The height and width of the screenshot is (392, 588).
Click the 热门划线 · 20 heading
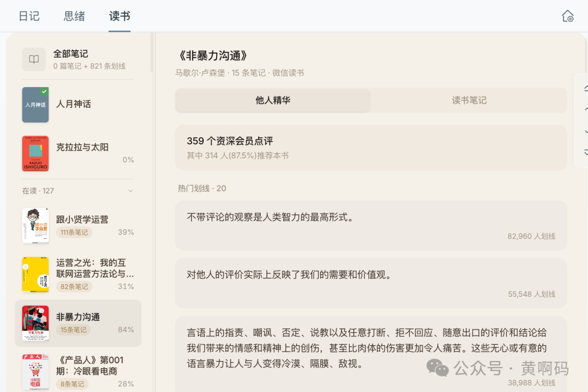pyautogui.click(x=202, y=188)
